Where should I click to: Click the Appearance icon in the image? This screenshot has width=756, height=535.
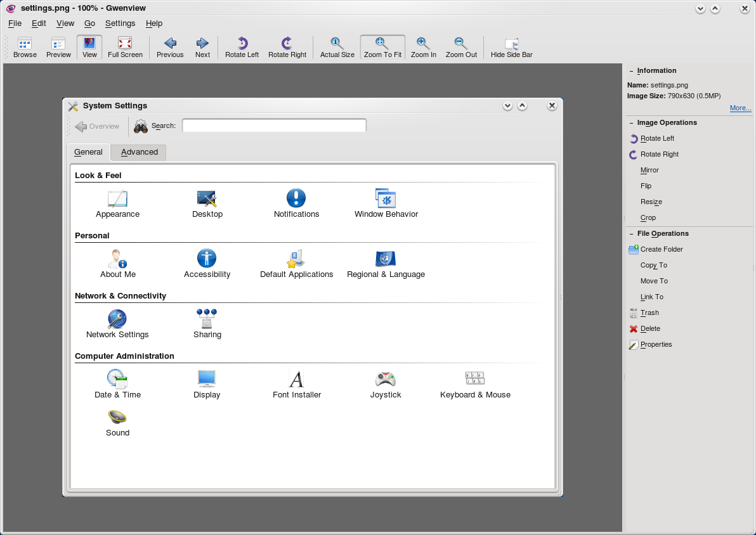[117, 204]
